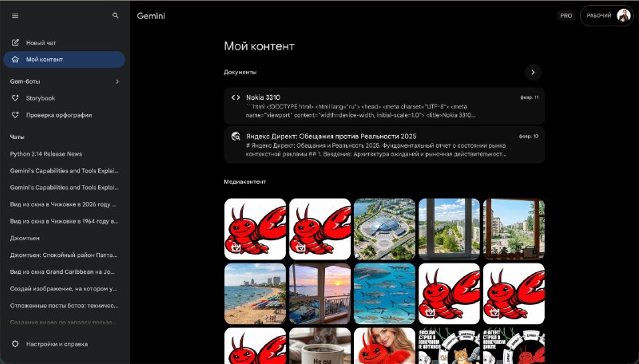Screen dimensions: 639x364
Task: Select Мой контент in the sidebar
Action: point(64,59)
